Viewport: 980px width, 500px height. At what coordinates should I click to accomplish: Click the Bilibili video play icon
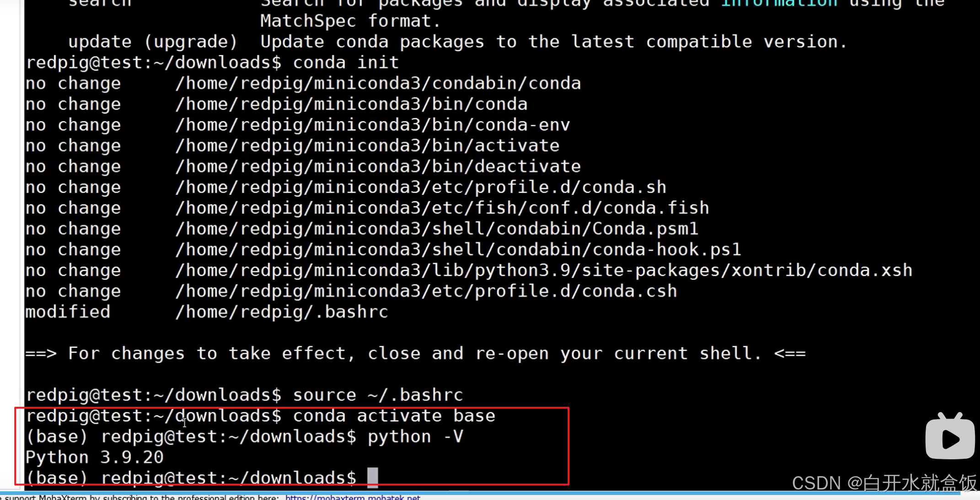[x=950, y=438]
